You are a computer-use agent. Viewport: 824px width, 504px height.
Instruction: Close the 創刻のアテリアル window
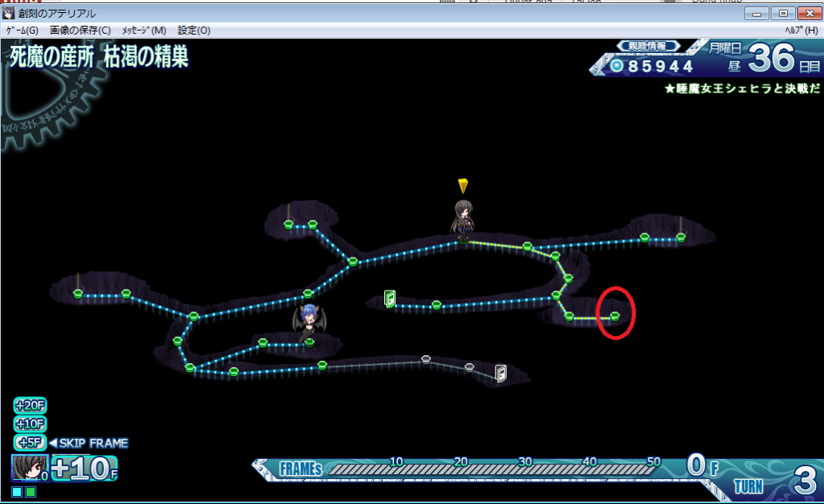point(810,13)
